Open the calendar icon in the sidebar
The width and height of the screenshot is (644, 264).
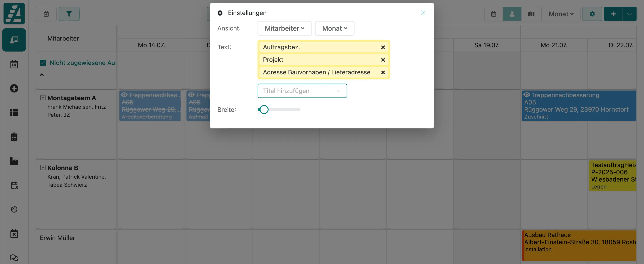click(14, 64)
